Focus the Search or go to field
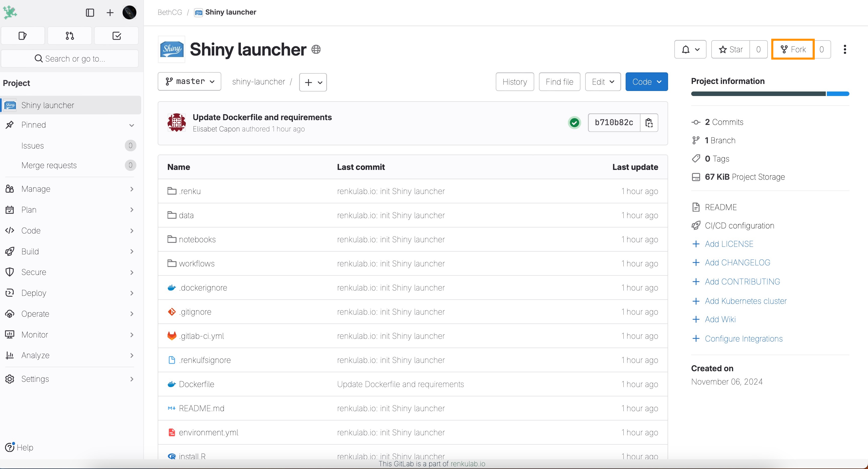The image size is (868, 469). pos(70,59)
